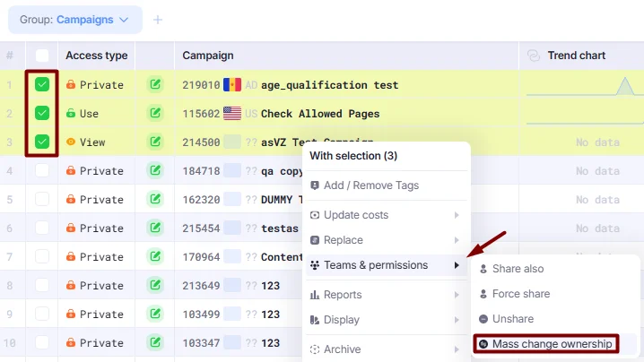Image resolution: width=644 pixels, height=362 pixels.
Task: Click the Update costs icon
Action: pos(315,215)
